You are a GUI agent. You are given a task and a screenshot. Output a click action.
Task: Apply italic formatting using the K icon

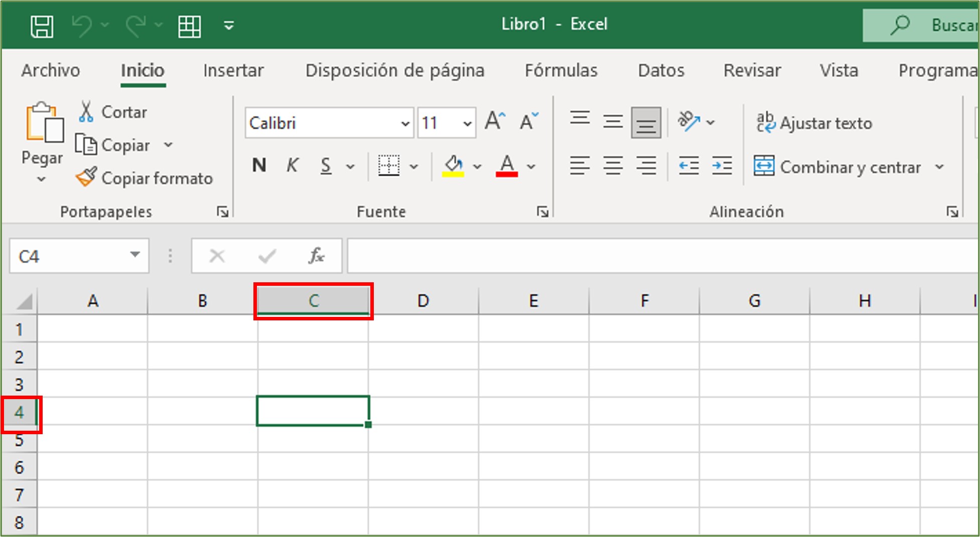point(293,165)
